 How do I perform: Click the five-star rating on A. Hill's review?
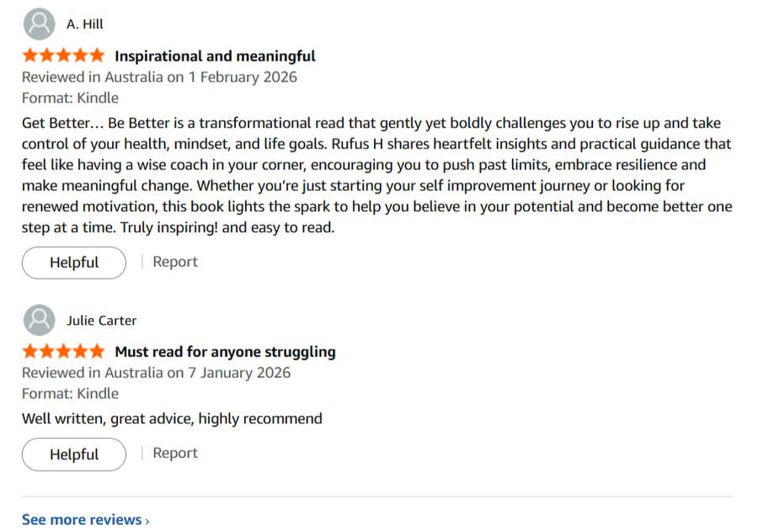[63, 56]
